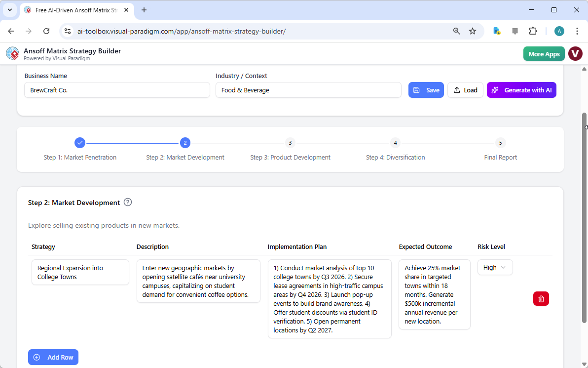
Task: Open the Risk Level dropdown showing High
Action: click(x=495, y=267)
